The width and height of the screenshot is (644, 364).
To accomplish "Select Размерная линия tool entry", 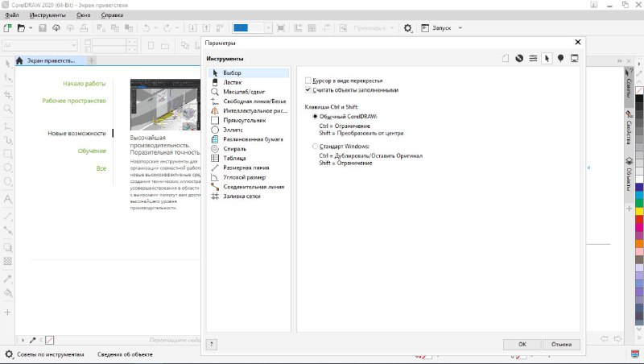I will pos(249,168).
